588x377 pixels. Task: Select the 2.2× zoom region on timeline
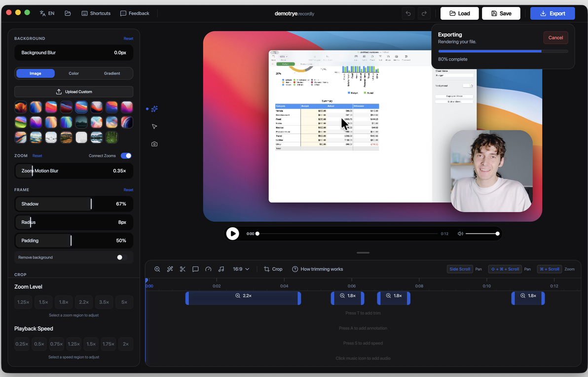coord(243,298)
